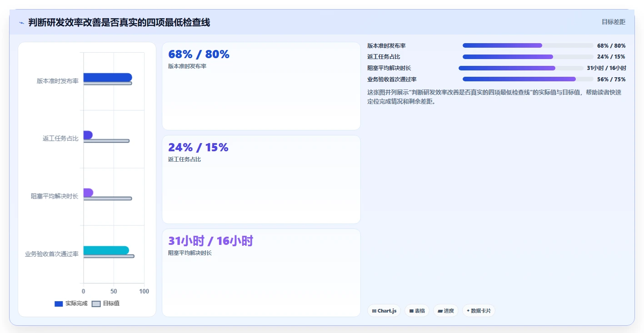The image size is (644, 333).
Task: Click the 业务验收首次通过率 chart axis label
Action: pyautogui.click(x=52, y=254)
